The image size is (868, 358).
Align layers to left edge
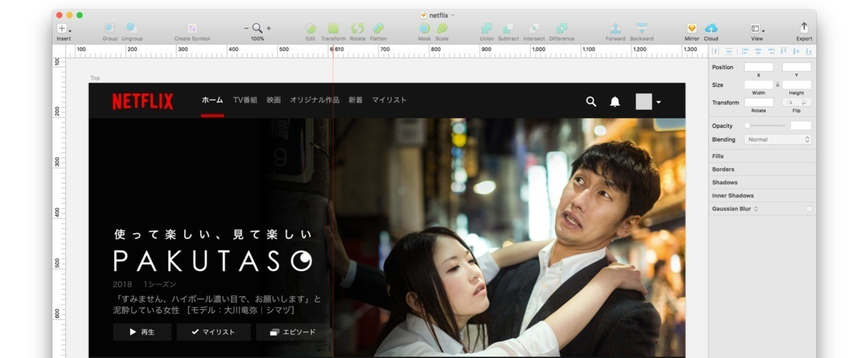[745, 51]
